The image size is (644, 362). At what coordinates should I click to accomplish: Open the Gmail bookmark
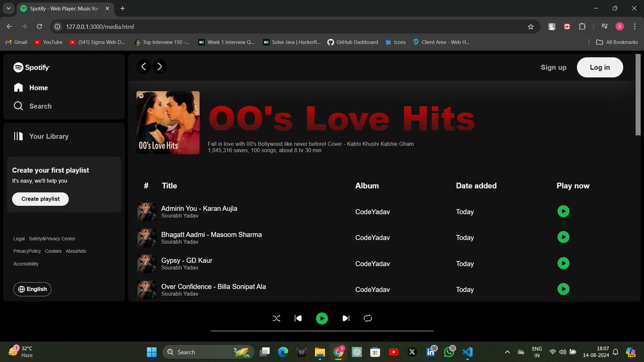pyautogui.click(x=16, y=42)
